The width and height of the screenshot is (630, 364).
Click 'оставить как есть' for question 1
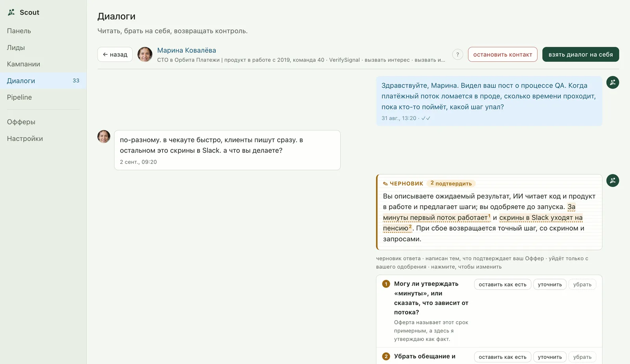click(502, 285)
